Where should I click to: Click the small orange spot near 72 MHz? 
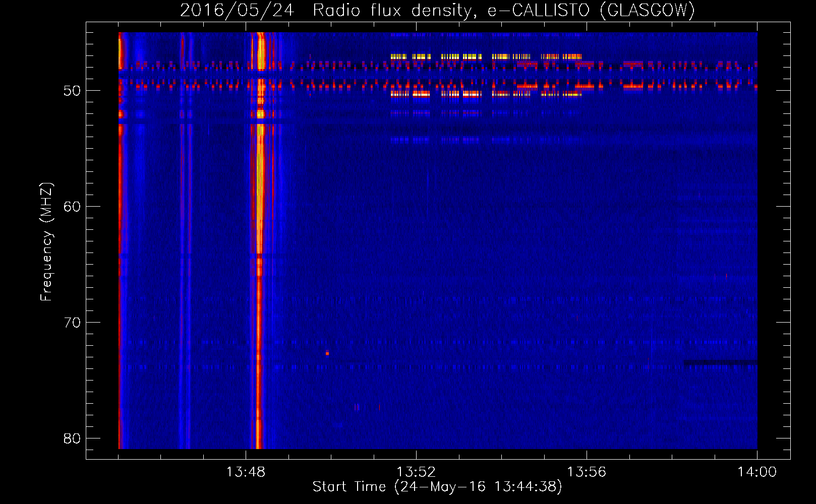[327, 353]
